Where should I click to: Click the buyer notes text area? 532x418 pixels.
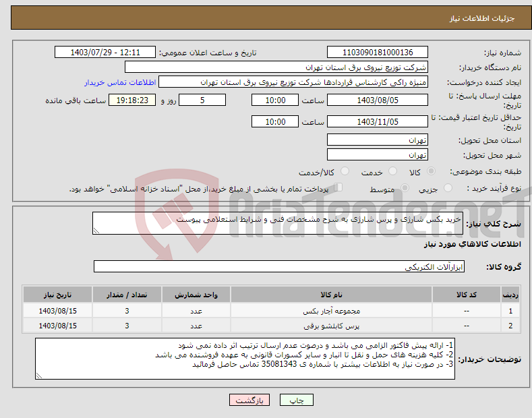pyautogui.click(x=245, y=359)
